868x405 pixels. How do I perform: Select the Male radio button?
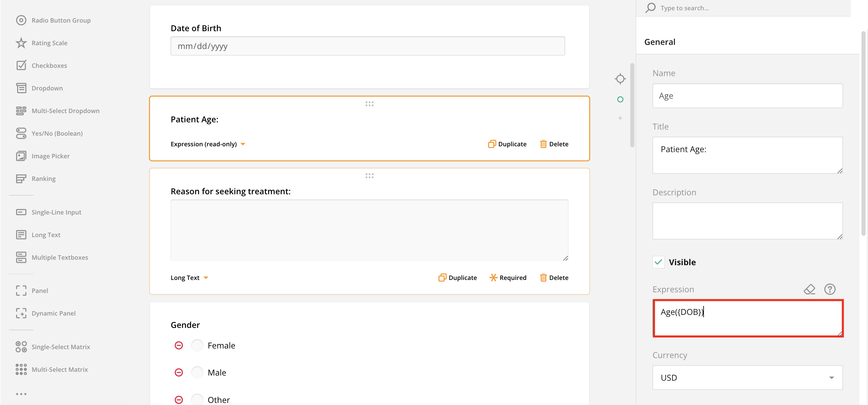(x=197, y=372)
